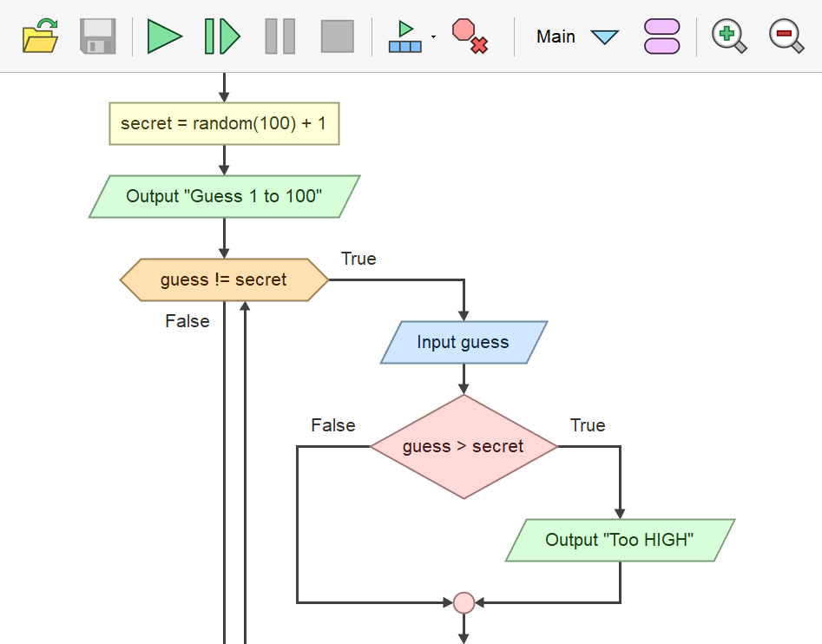Click the Input guess parallelogram
Viewport: 822px width, 644px height.
(463, 342)
